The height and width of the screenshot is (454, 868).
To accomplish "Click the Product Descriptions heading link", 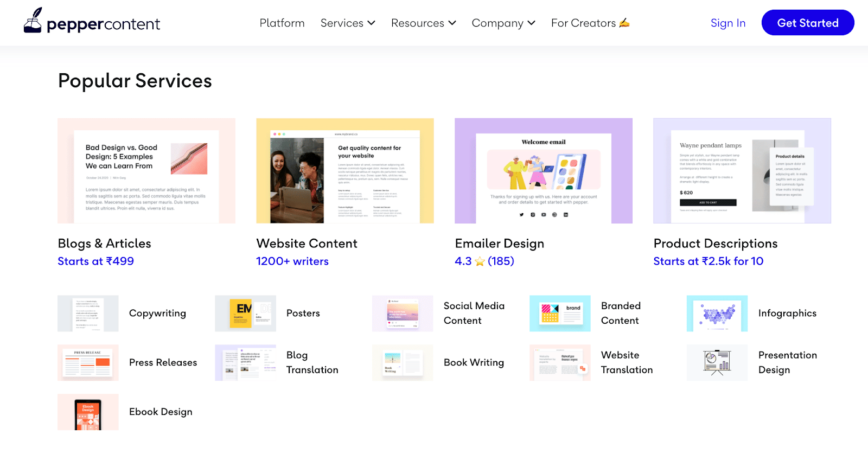I will tap(715, 244).
